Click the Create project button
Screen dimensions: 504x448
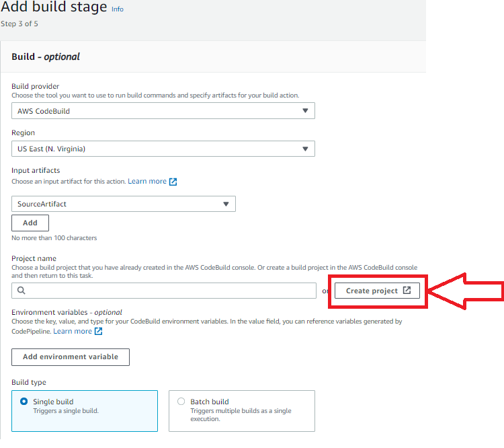pos(377,291)
